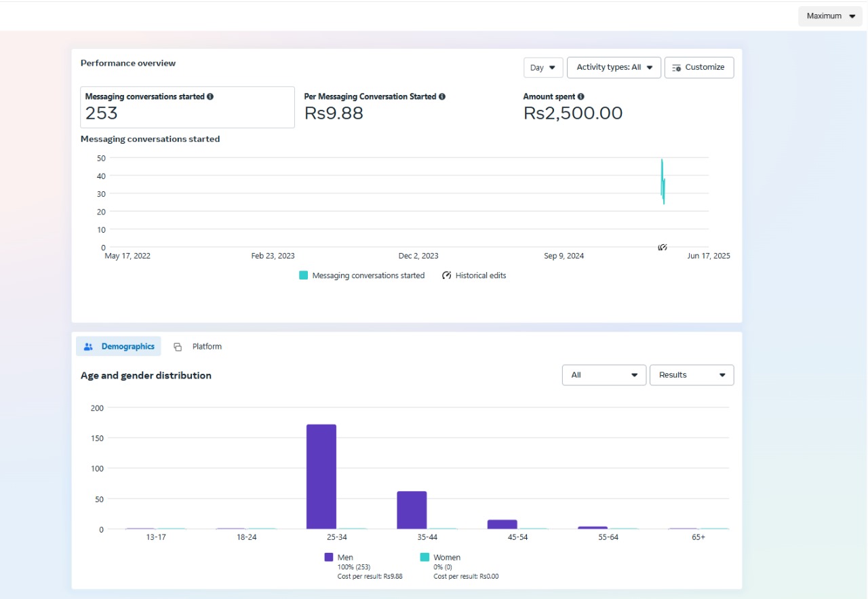Switch to the Platform tab
The width and height of the screenshot is (868, 599).
coord(206,347)
